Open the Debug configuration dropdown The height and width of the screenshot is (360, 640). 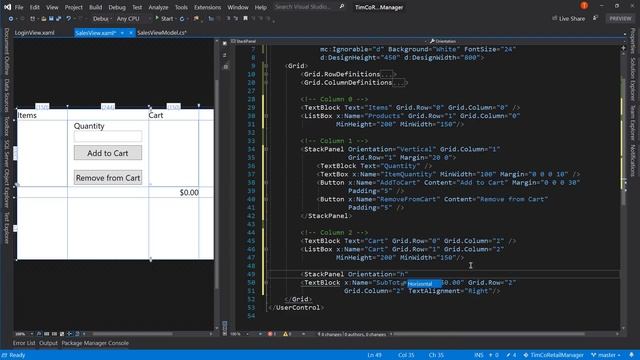[102, 18]
